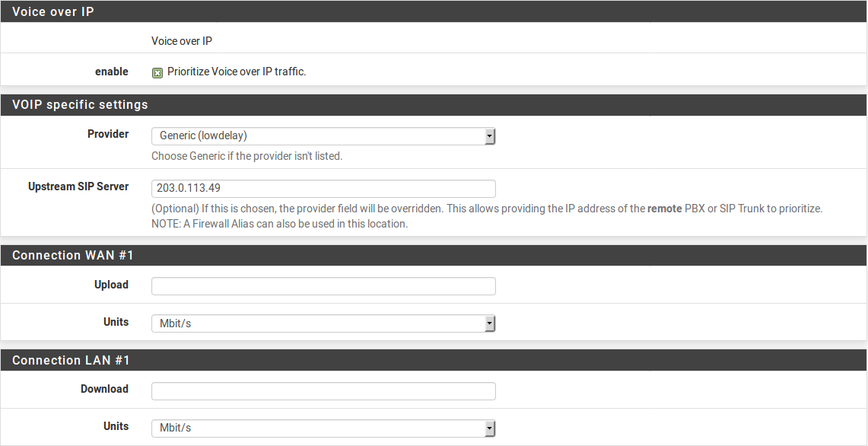Enable the Prioritize Voice over IP checkbox
This screenshot has height=446, width=868.
(x=157, y=72)
